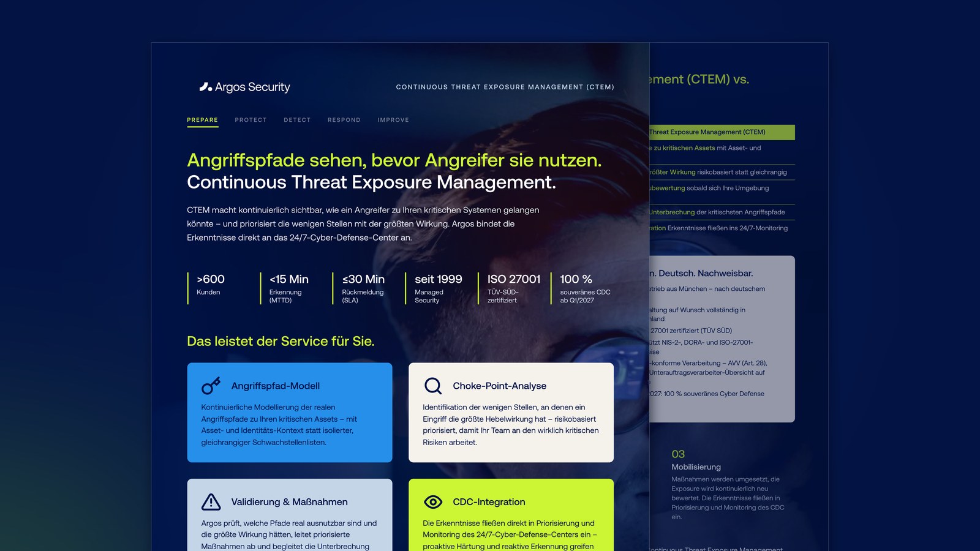Click the magnifier icon beside Choke-Point-Analyse

(433, 386)
